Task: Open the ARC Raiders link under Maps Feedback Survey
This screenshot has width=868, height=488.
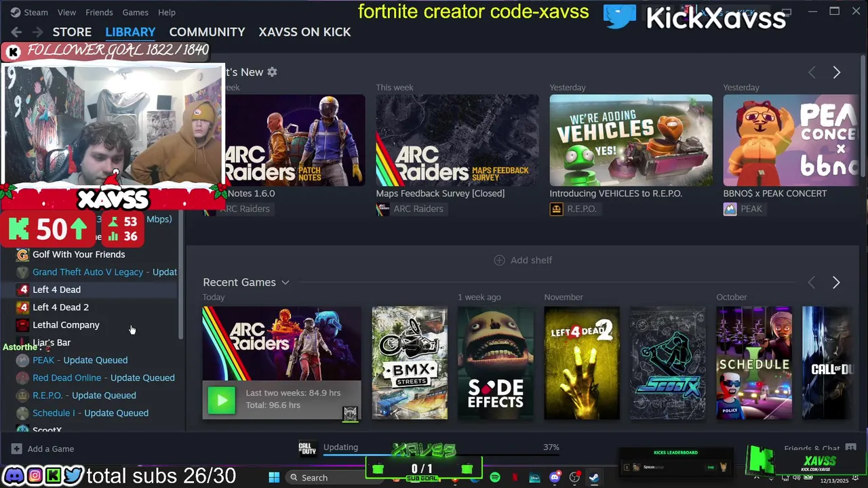Action: click(x=418, y=209)
